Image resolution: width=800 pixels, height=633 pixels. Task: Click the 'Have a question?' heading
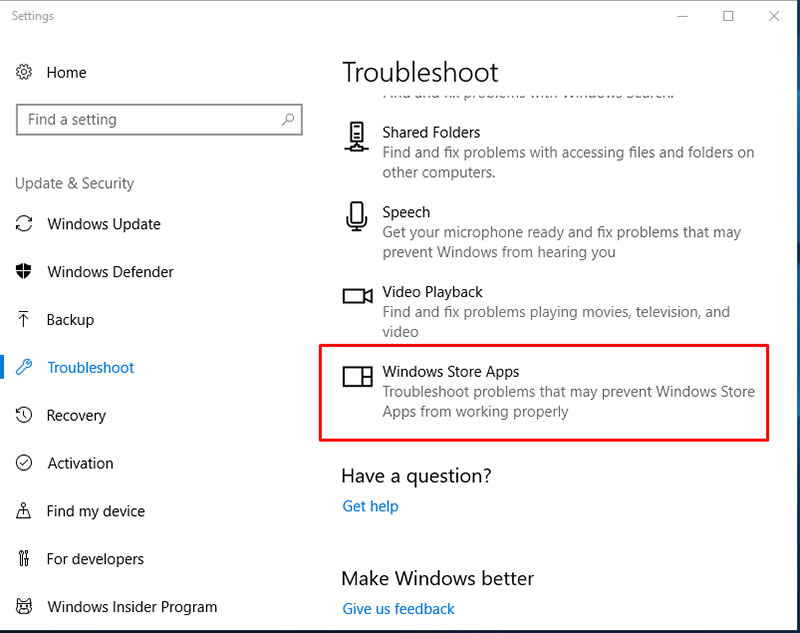coord(416,476)
